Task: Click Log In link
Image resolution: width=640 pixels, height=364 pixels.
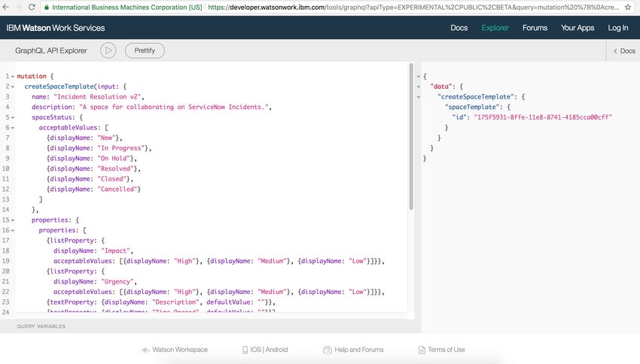Action: click(618, 28)
